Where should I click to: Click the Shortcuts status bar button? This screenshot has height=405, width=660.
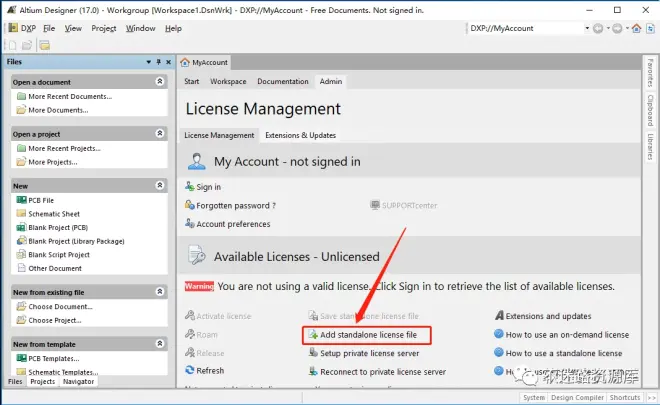coord(625,397)
